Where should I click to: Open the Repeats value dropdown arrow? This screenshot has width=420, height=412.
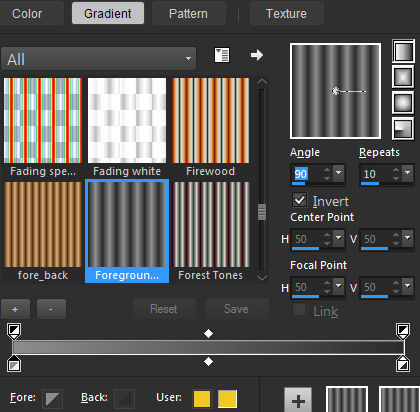click(x=408, y=172)
